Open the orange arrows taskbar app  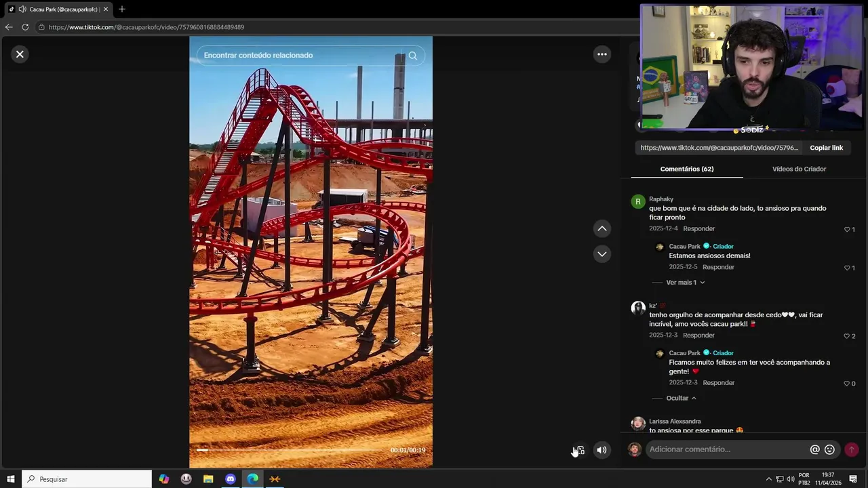tap(275, 479)
